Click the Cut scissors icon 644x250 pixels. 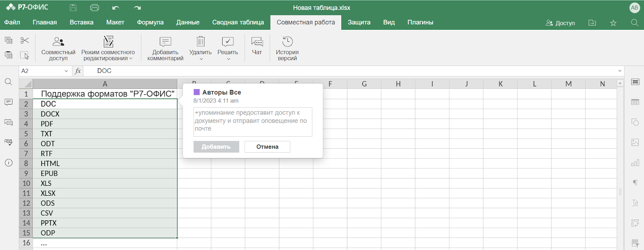click(x=25, y=40)
